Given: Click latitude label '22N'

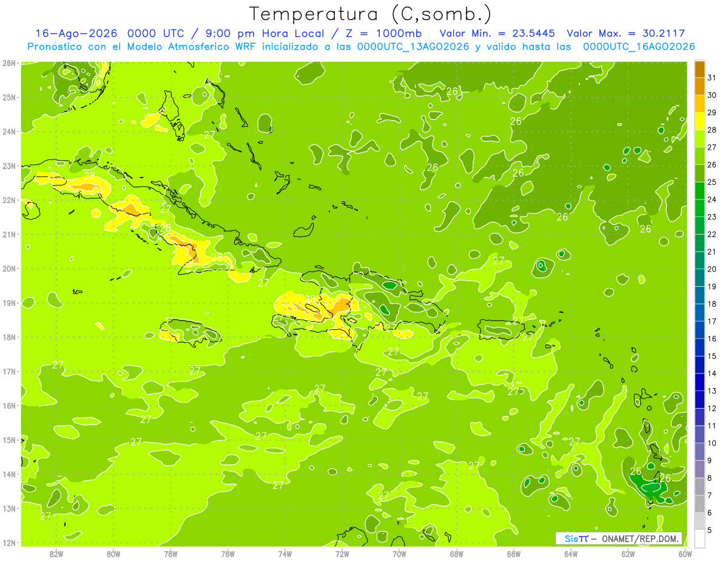Looking at the screenshot, I should 9,200.
